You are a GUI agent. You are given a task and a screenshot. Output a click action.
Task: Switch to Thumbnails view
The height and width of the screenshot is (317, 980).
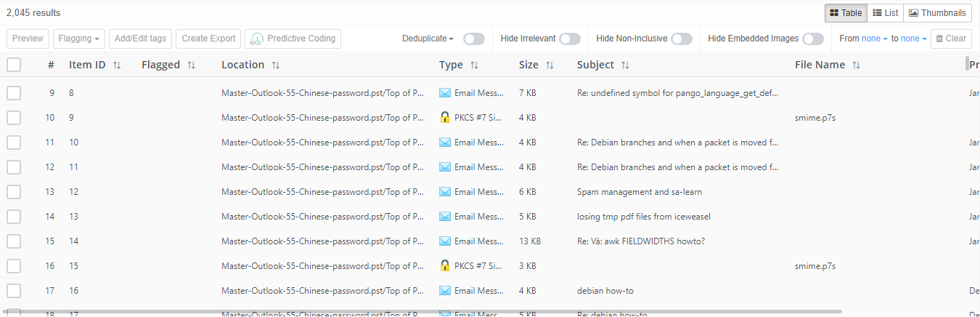click(937, 13)
